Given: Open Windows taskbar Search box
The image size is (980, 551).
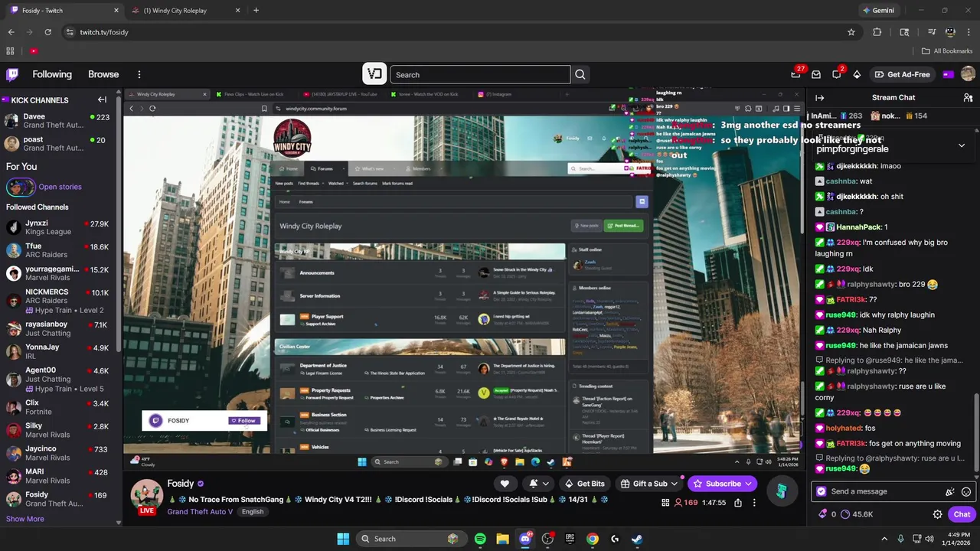Looking at the screenshot, I should click(411, 539).
